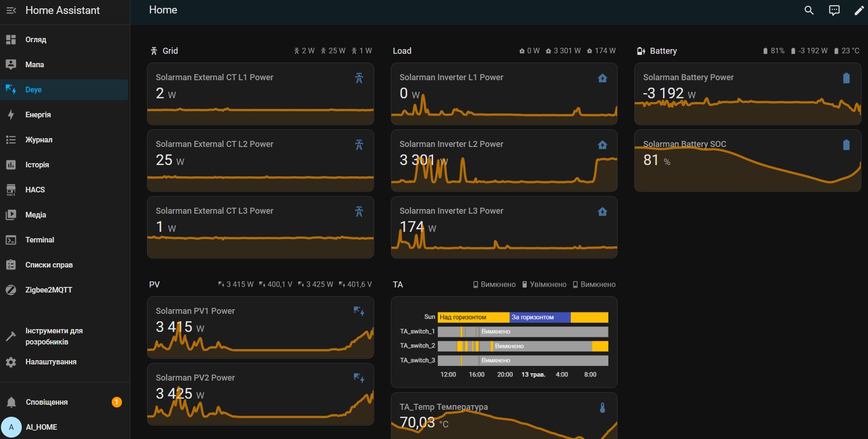The width and height of the screenshot is (868, 439).
Task: Click the grid tower icon on External CT L1
Action: (x=359, y=78)
